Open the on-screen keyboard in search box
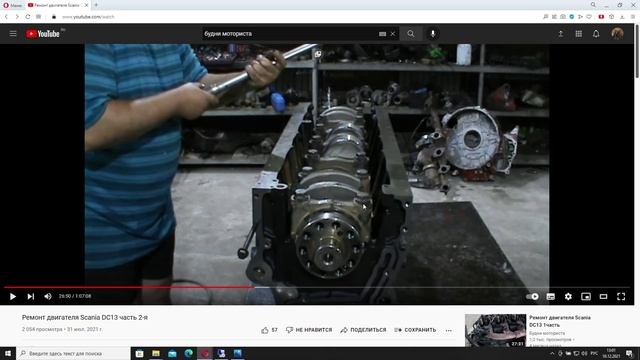The height and width of the screenshot is (360, 640). coord(382,34)
